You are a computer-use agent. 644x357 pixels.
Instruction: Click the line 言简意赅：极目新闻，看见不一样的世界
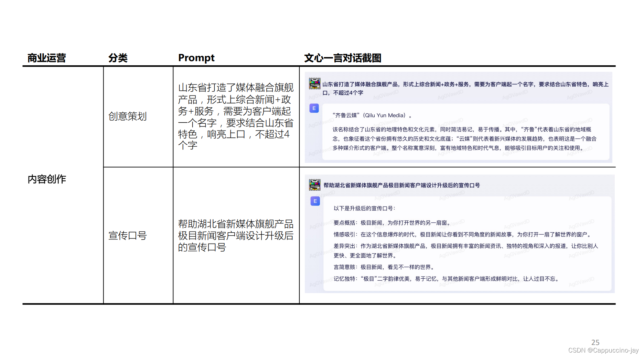pos(385,267)
